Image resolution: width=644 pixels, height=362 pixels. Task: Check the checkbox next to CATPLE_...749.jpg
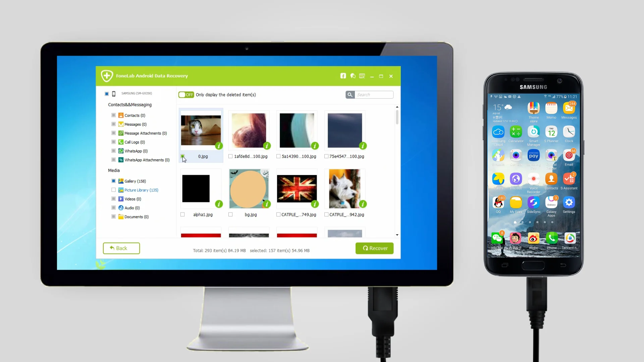pos(278,215)
